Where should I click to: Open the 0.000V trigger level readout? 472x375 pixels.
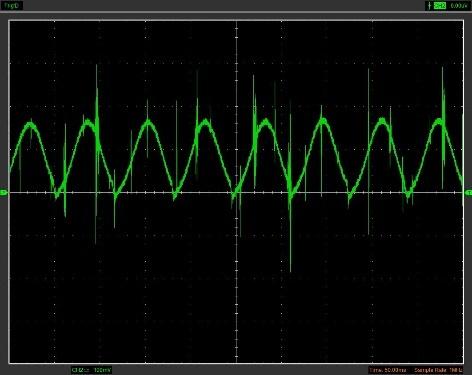coord(459,5)
